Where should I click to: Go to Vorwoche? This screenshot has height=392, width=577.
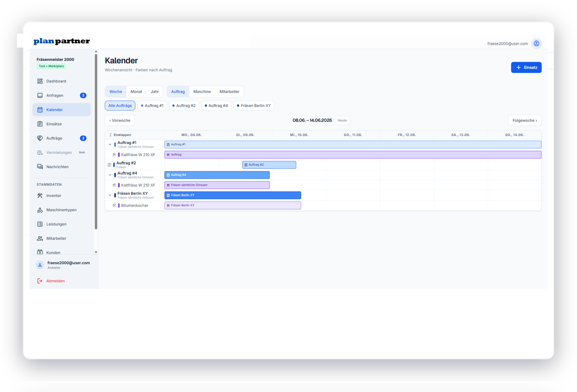pos(120,120)
